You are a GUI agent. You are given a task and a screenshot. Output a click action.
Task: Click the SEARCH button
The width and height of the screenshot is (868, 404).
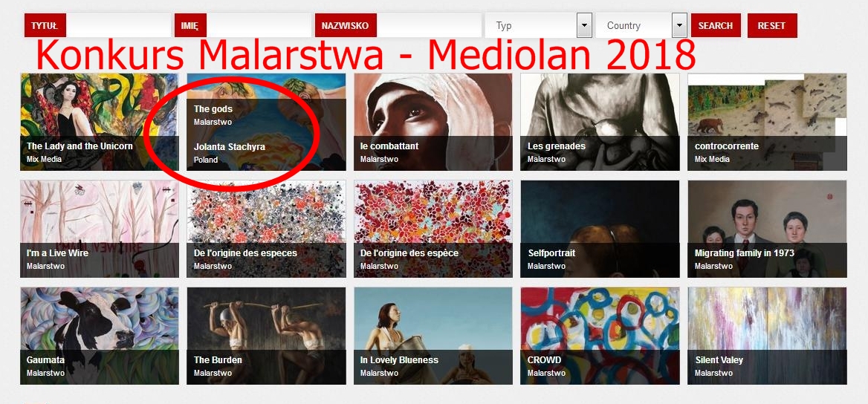pos(715,25)
